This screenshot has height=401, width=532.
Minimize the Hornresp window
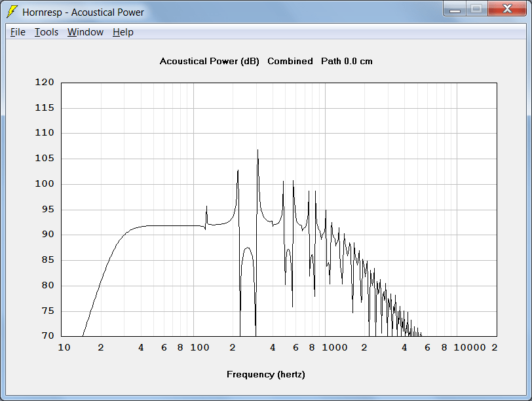(455, 9)
